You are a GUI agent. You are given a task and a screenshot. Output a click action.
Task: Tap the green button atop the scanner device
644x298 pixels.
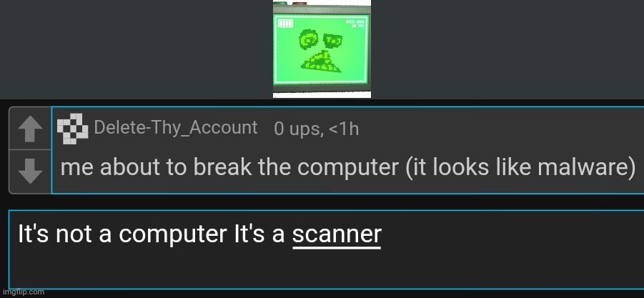(x=279, y=3)
